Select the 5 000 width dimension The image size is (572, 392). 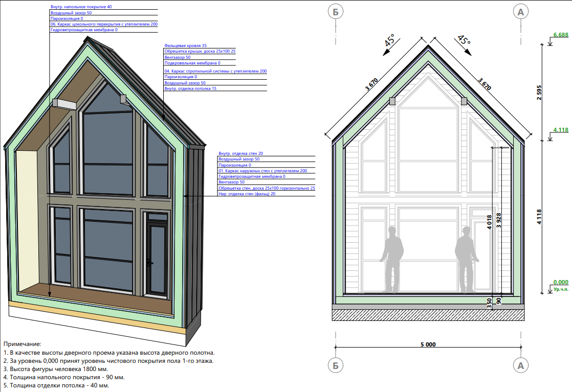pyautogui.click(x=427, y=344)
